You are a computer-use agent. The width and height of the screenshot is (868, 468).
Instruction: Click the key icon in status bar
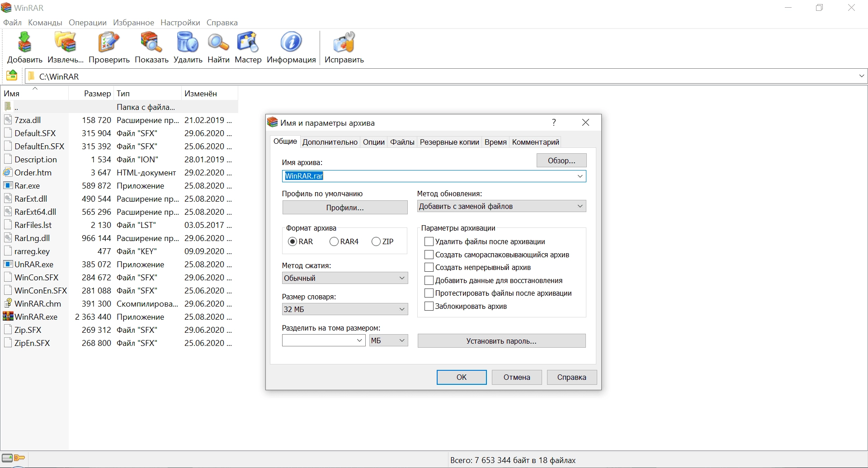pos(19,458)
